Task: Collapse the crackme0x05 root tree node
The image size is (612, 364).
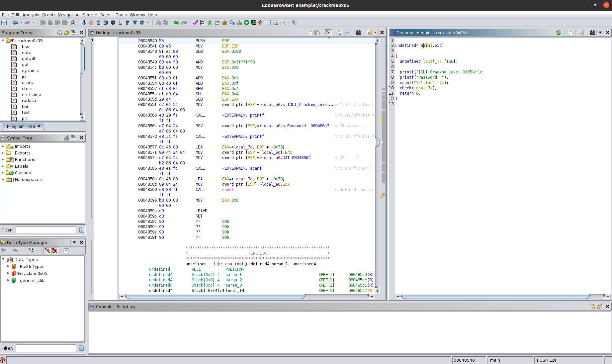Action: point(3,41)
